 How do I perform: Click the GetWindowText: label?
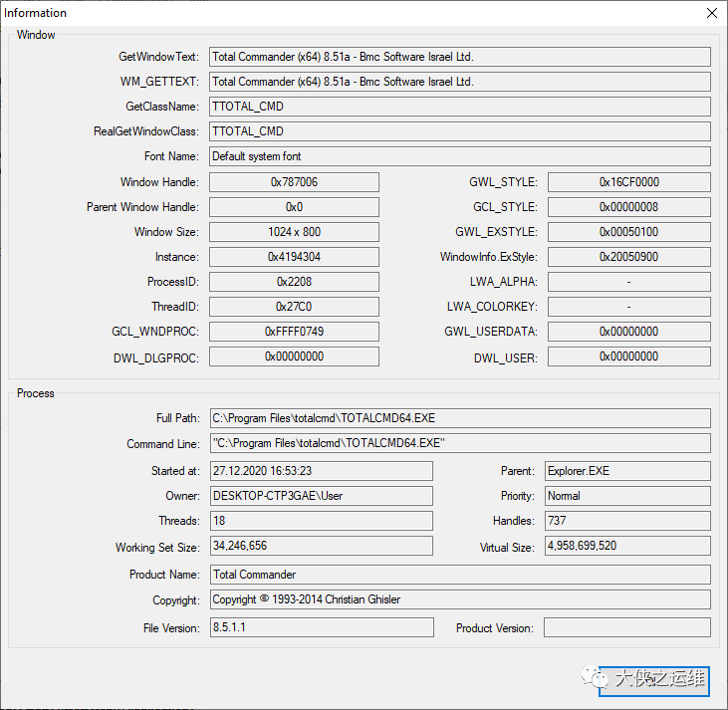click(158, 57)
